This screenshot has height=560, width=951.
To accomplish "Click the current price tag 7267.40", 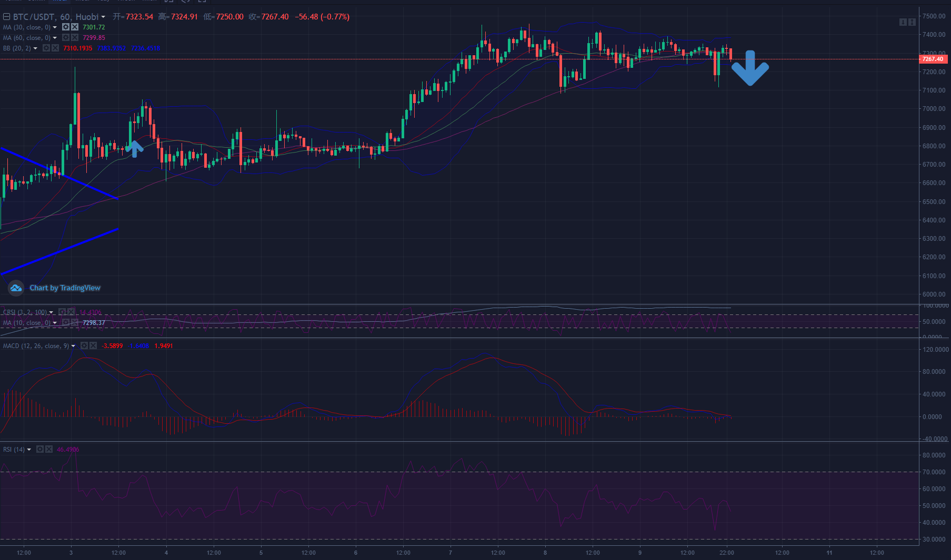I will (x=933, y=59).
